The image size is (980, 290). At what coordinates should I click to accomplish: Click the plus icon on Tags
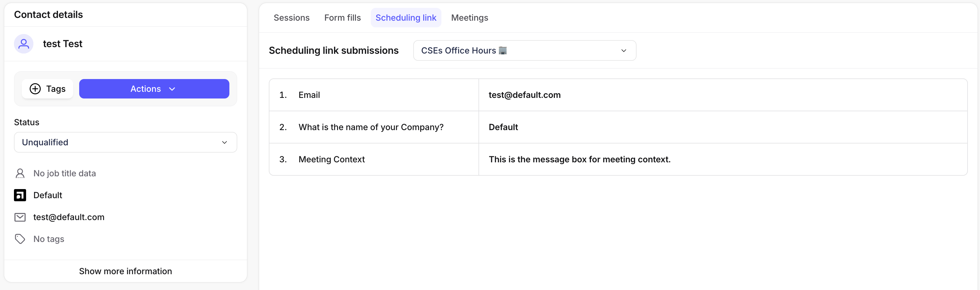35,89
